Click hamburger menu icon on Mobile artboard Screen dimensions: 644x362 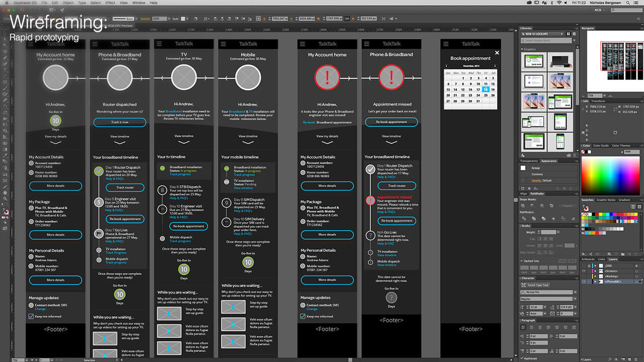pyautogui.click(x=223, y=44)
